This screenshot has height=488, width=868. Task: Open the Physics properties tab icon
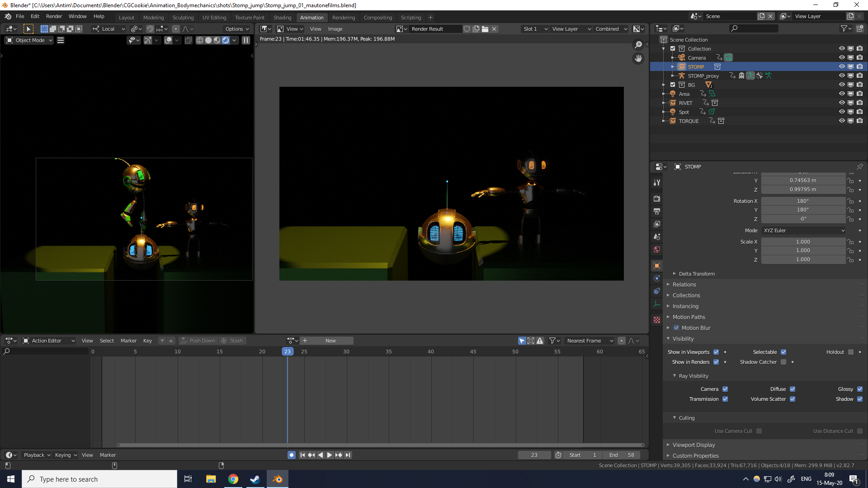tap(657, 278)
